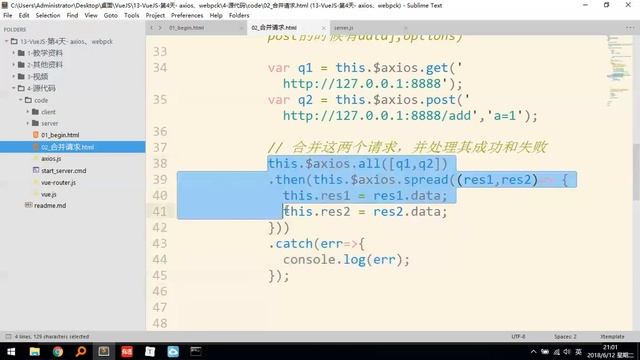
Task: Click the 3-视频 folder icon
Action: pos(21,76)
